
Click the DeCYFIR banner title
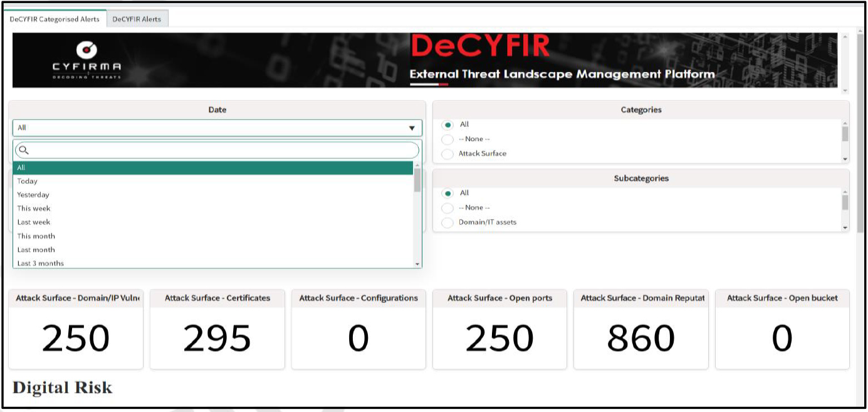(x=480, y=46)
